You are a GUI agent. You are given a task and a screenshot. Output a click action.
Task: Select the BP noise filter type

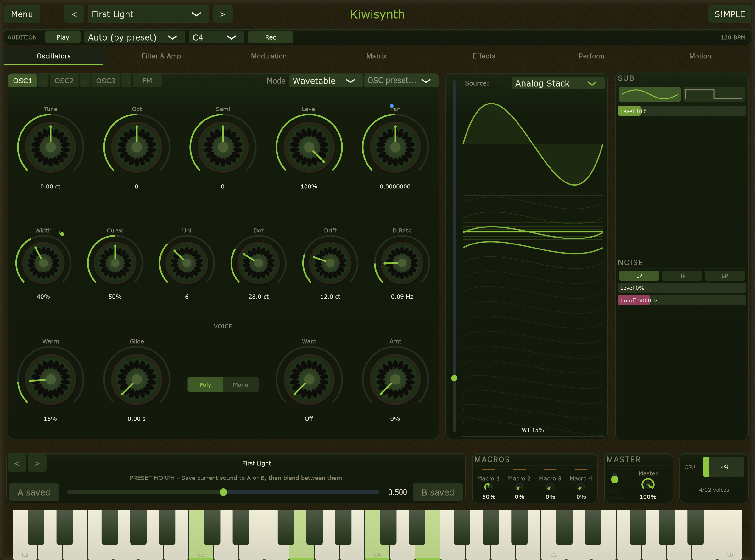point(724,276)
